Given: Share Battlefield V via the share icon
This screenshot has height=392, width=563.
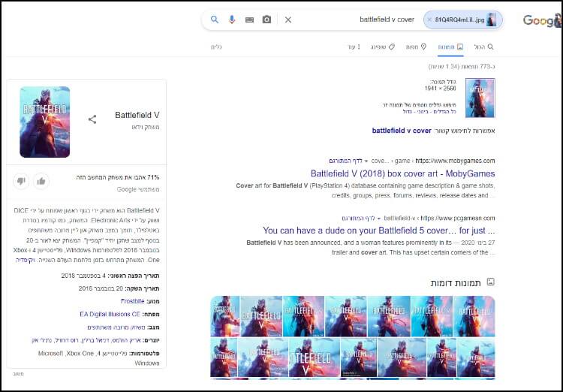Looking at the screenshot, I should tap(92, 119).
